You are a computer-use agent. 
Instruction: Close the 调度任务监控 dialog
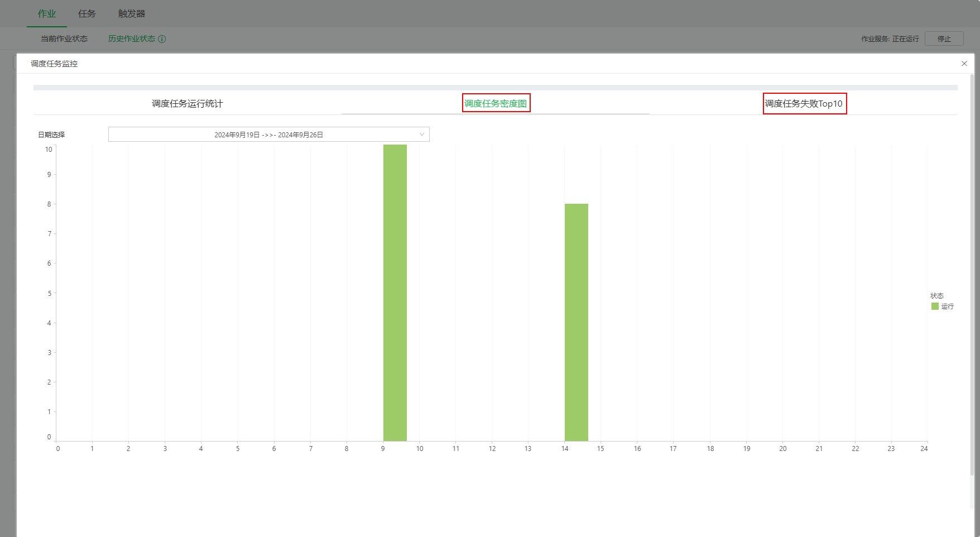click(964, 64)
